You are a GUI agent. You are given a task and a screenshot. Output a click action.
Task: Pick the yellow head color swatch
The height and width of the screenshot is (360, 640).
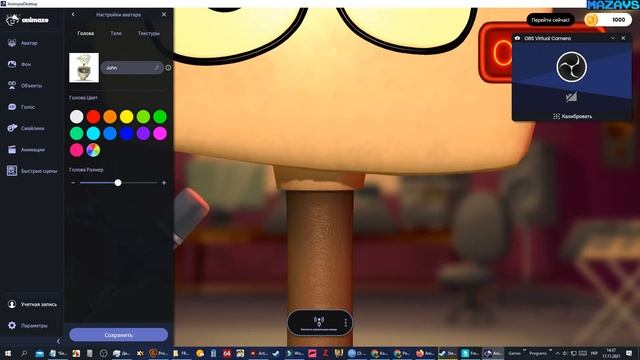coord(127,117)
